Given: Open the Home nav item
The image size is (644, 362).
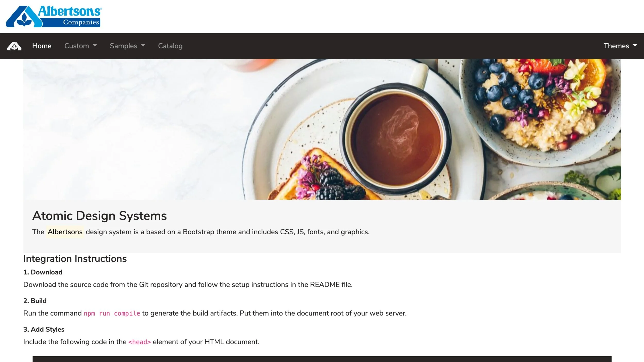Looking at the screenshot, I should click(x=42, y=46).
